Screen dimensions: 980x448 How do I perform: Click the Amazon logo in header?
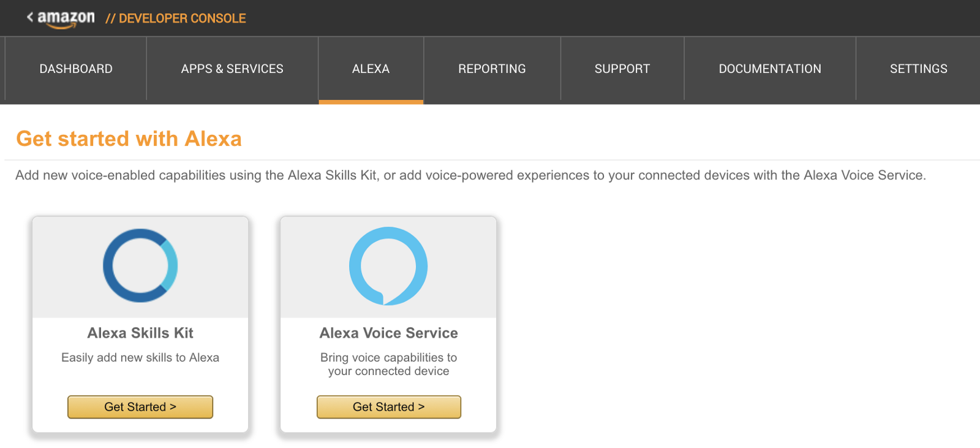(x=66, y=18)
